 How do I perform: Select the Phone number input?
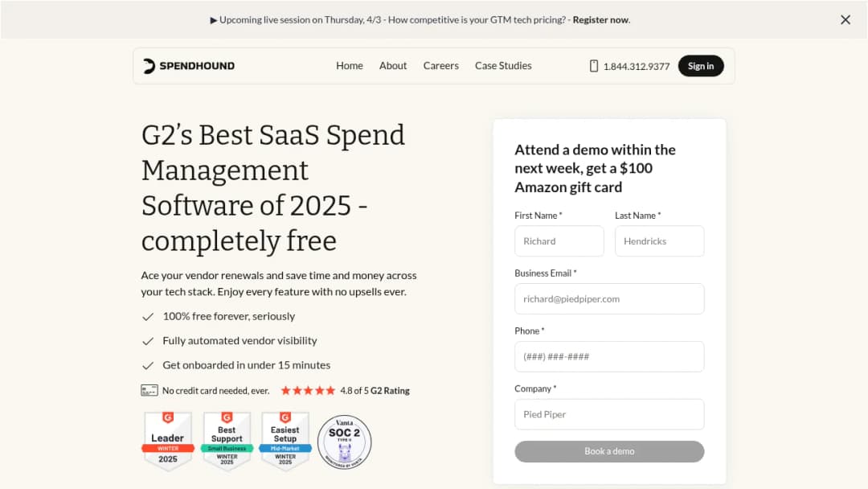pyautogui.click(x=609, y=356)
